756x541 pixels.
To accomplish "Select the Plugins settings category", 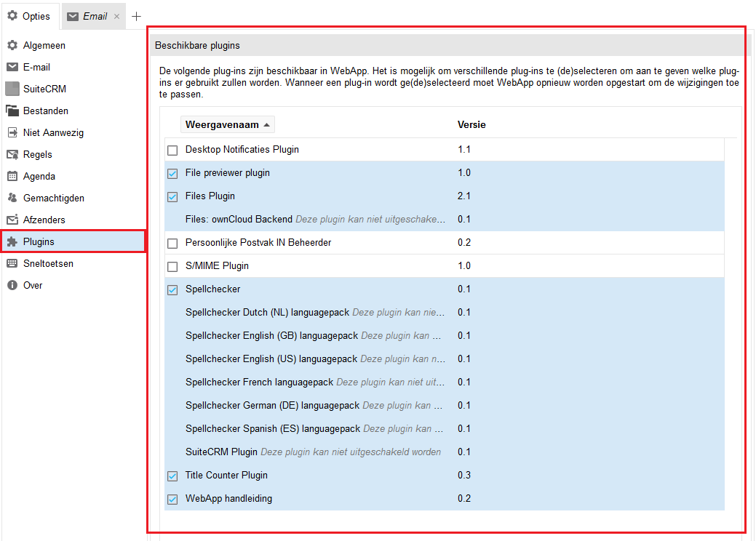I will [73, 241].
